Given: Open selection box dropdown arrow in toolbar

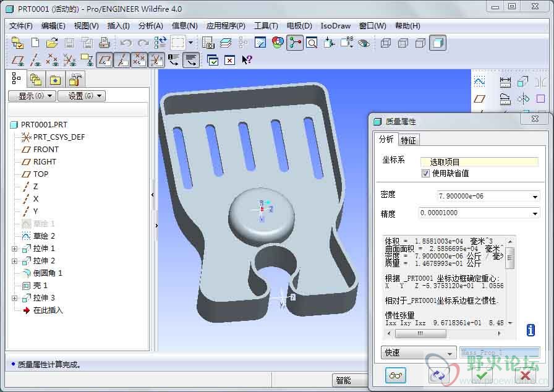Looking at the screenshot, I should 191,43.
